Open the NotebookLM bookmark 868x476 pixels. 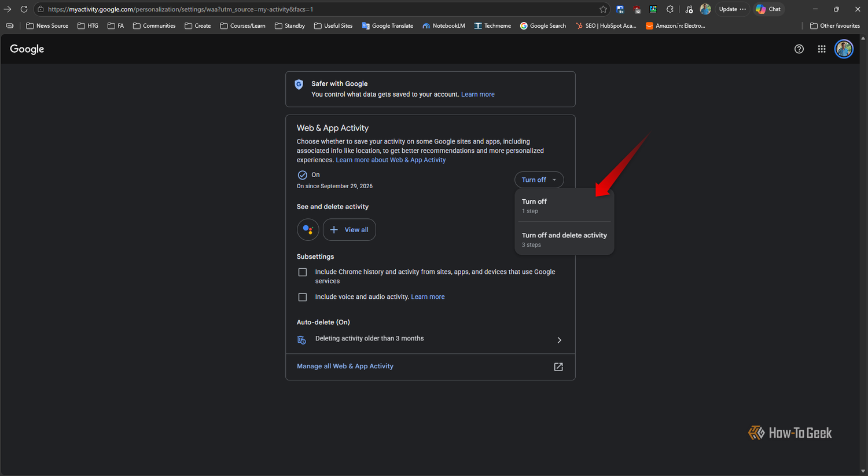pos(444,26)
